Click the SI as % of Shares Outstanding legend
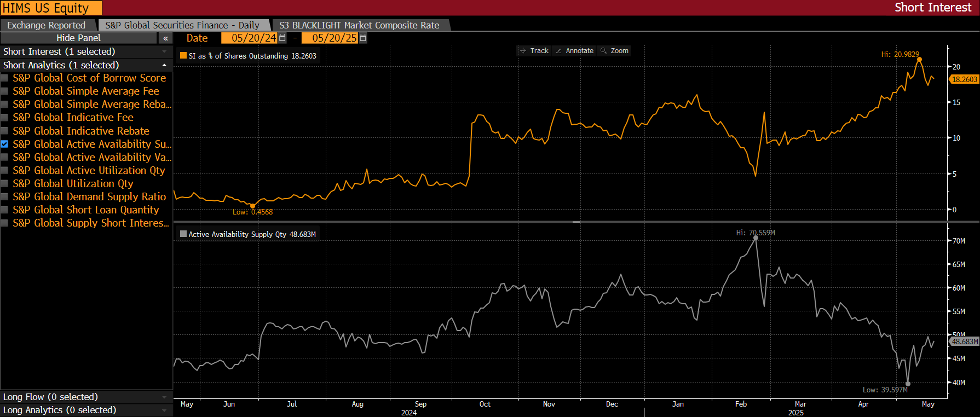The height and width of the screenshot is (417, 980). pyautogui.click(x=252, y=56)
